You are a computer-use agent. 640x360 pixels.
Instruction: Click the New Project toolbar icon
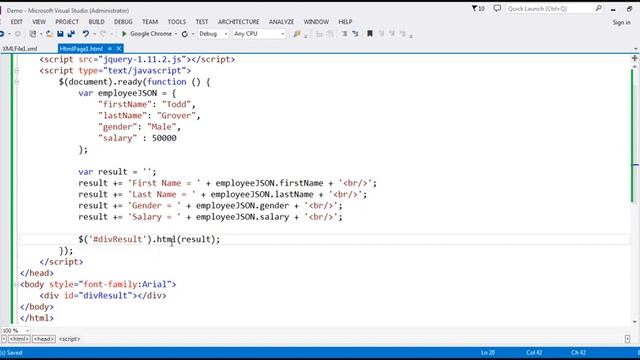click(x=33, y=34)
